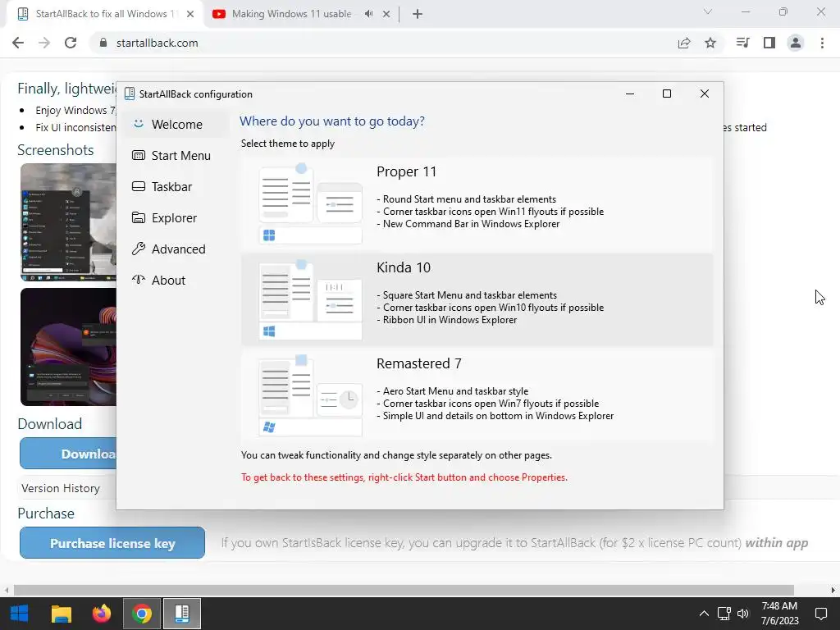Open the taskbar clock and date
The height and width of the screenshot is (630, 840).
click(780, 614)
